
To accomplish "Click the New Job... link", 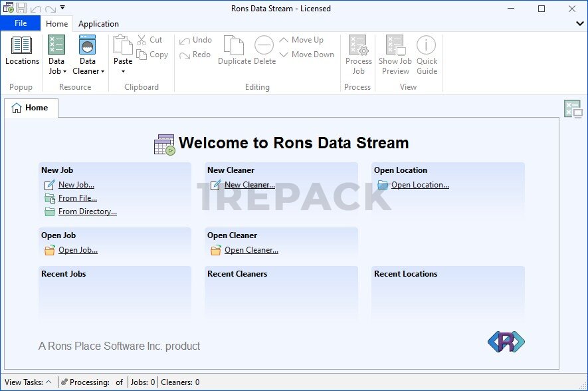I will coord(76,185).
